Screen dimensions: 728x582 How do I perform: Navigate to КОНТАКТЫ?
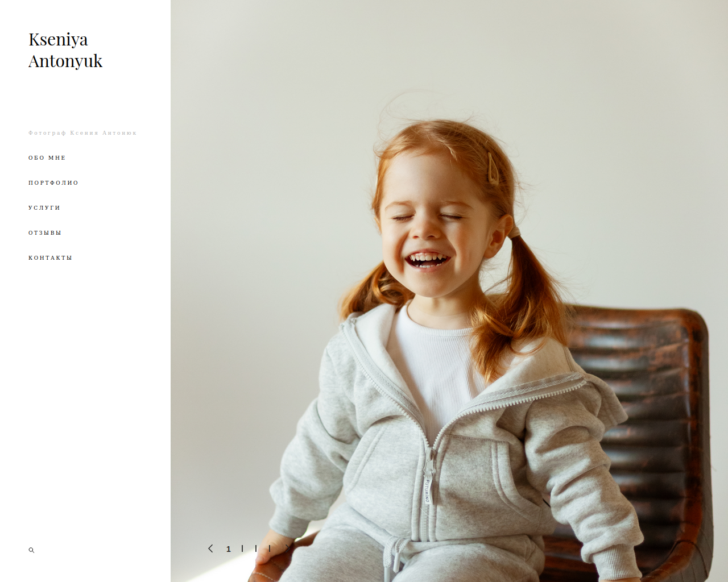click(x=51, y=258)
